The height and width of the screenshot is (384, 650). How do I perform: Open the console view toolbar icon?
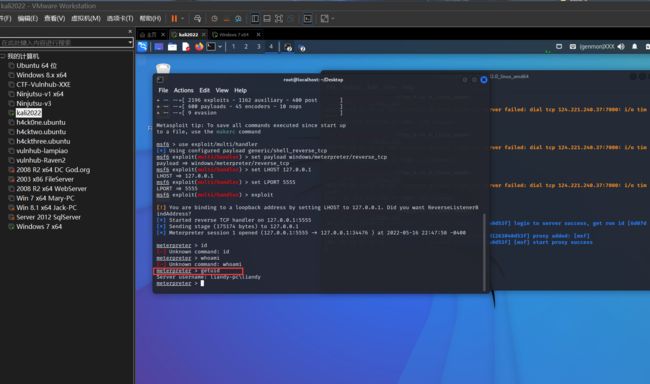(308, 19)
